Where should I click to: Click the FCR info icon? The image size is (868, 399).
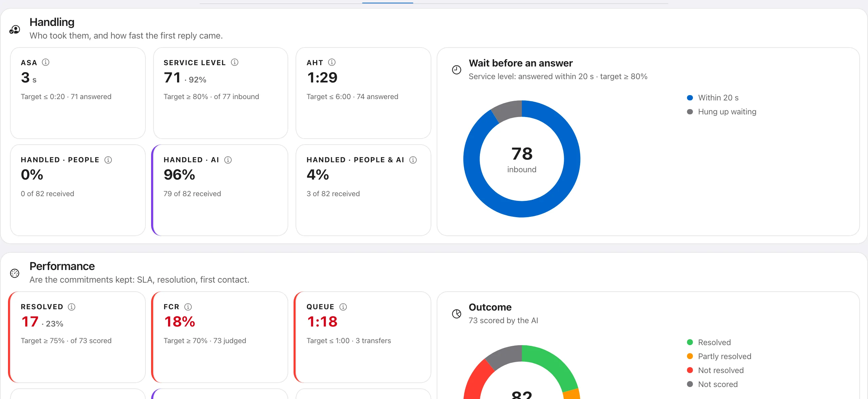(188, 307)
